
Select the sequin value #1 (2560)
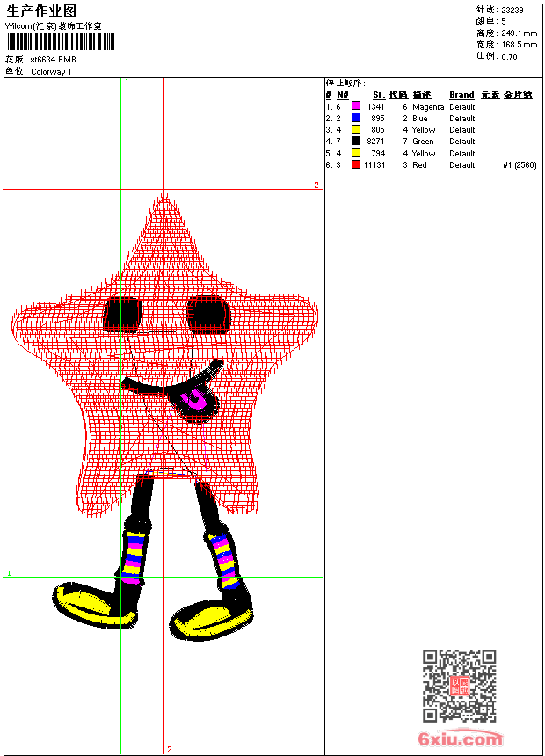520,165
